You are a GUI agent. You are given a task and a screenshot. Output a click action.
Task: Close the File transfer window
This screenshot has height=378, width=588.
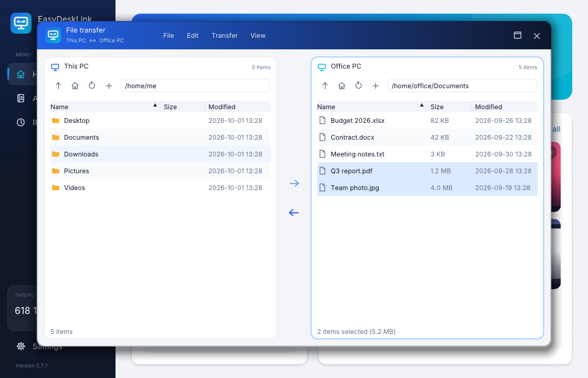pos(537,36)
